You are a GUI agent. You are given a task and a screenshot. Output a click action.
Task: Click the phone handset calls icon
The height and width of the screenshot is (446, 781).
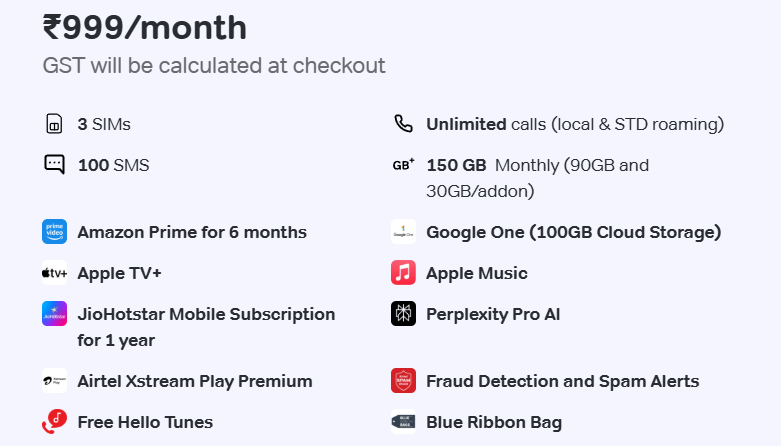pyautogui.click(x=403, y=125)
